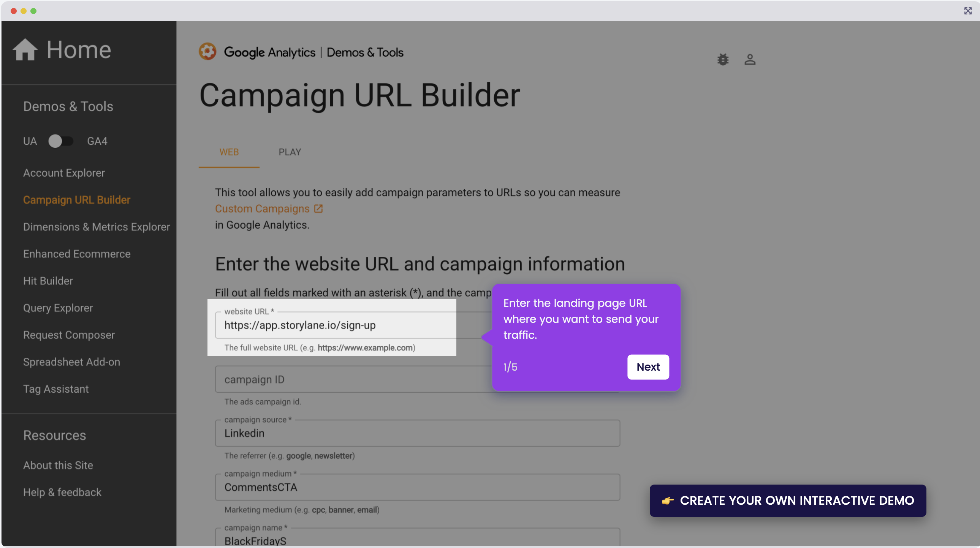This screenshot has height=548, width=980.
Task: Select the Home icon in the sidebar
Action: pos(25,49)
